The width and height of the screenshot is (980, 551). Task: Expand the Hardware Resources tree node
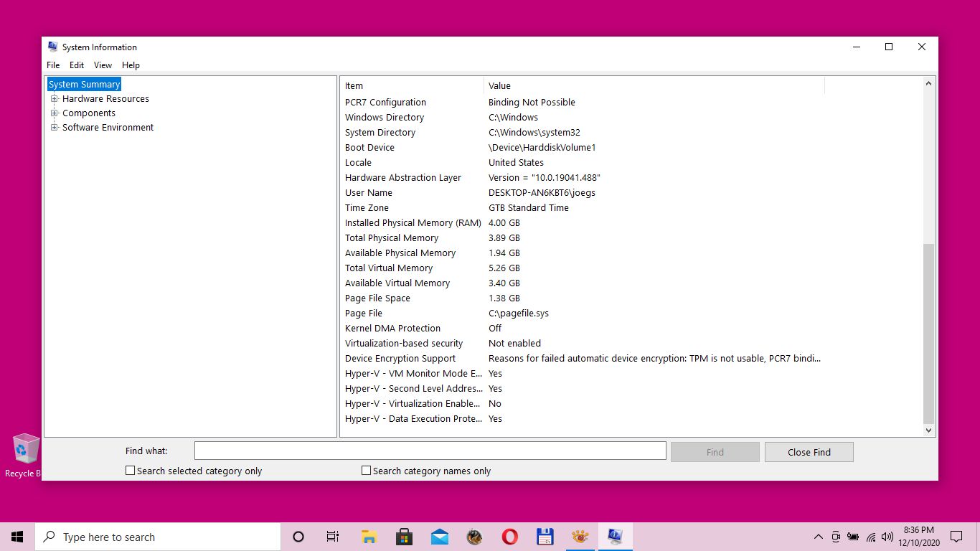[54, 99]
